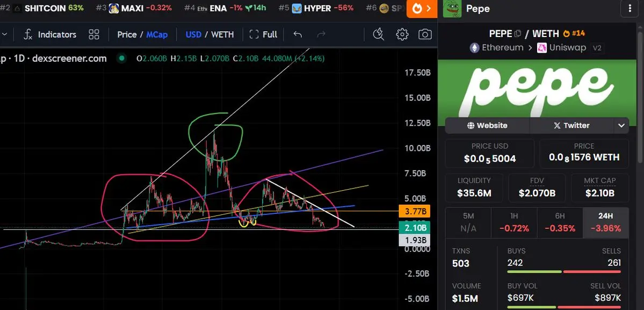The width and height of the screenshot is (644, 310).
Task: Select the 5M timeframe tab
Action: pyautogui.click(x=468, y=223)
